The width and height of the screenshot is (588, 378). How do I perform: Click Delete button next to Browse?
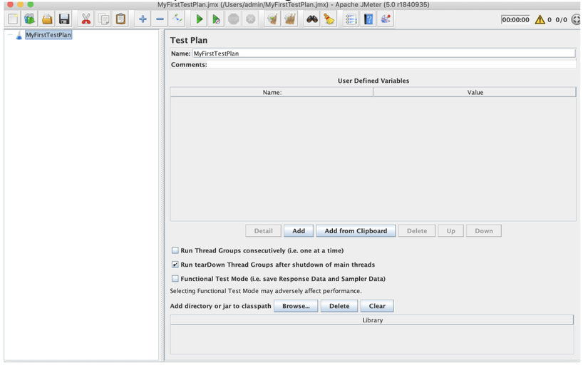point(339,306)
